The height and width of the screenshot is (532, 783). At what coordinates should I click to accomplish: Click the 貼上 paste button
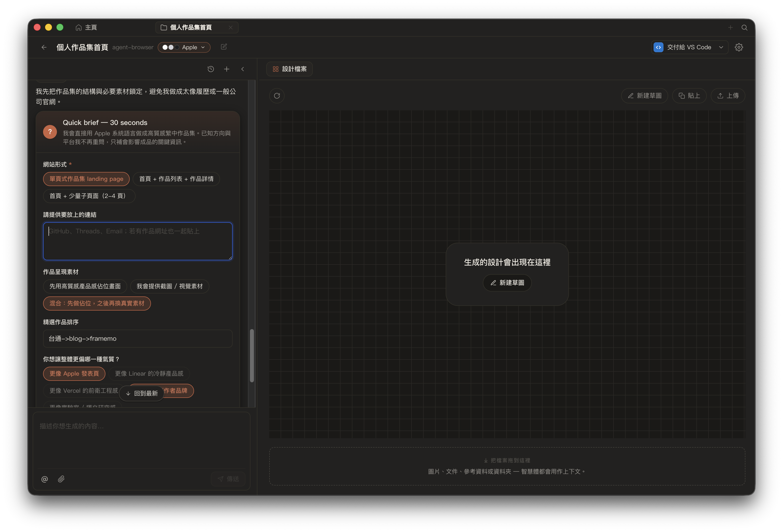(689, 96)
